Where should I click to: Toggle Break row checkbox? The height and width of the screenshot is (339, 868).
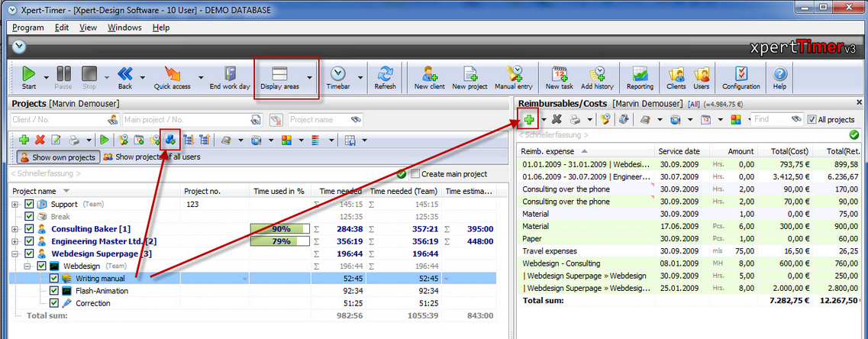(29, 217)
